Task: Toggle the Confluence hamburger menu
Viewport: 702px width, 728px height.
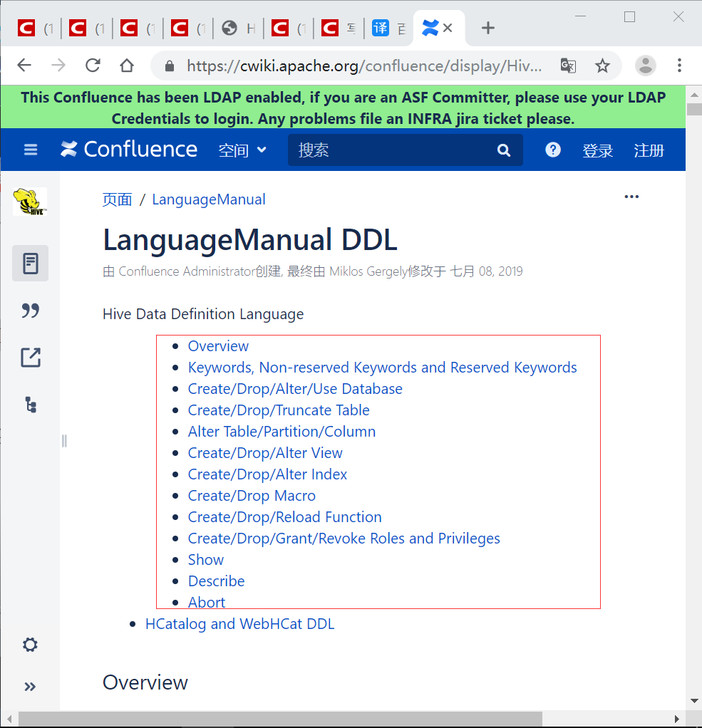Action: 31,150
